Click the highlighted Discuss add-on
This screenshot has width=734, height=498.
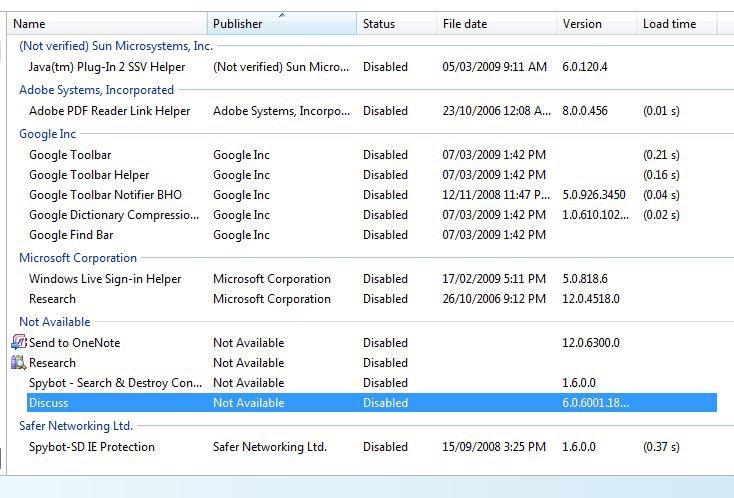pyautogui.click(x=372, y=403)
